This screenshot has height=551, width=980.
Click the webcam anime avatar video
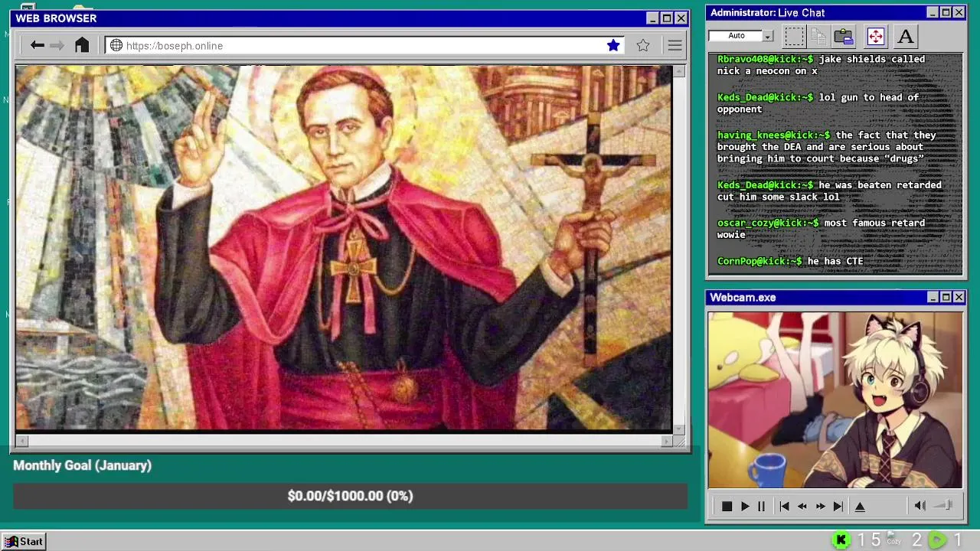click(x=835, y=399)
